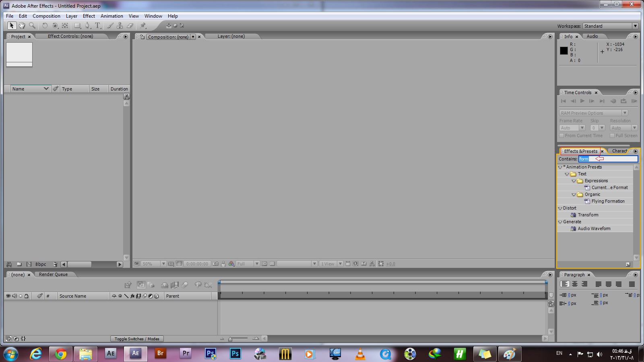This screenshot has width=644, height=362.
Task: Select the Rectangular Mask tool
Action: coord(77,26)
